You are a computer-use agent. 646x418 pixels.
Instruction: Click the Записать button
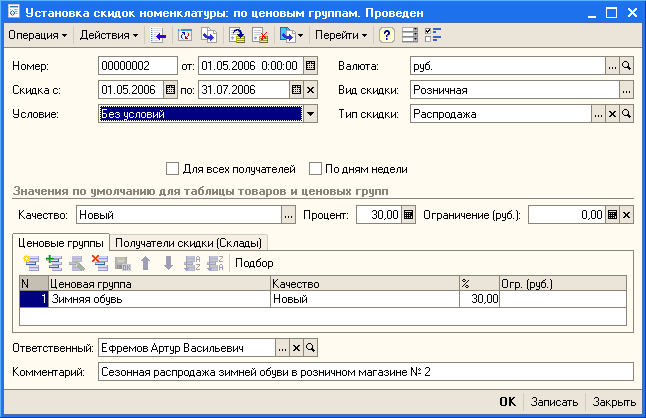tap(554, 401)
